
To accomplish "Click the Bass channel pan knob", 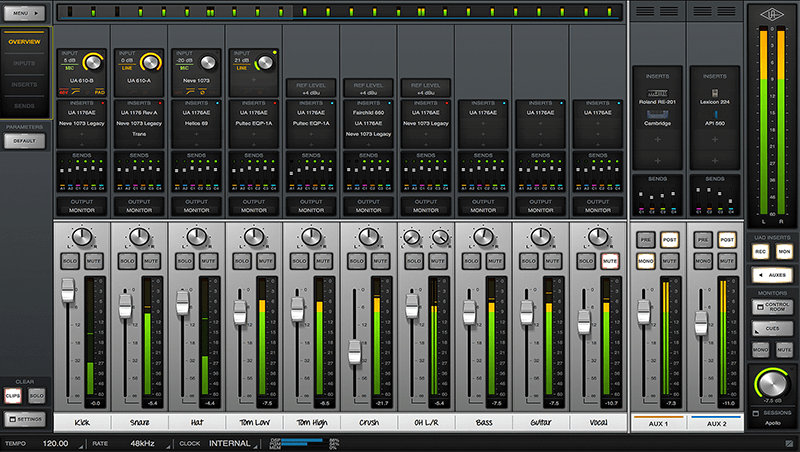I will point(483,237).
